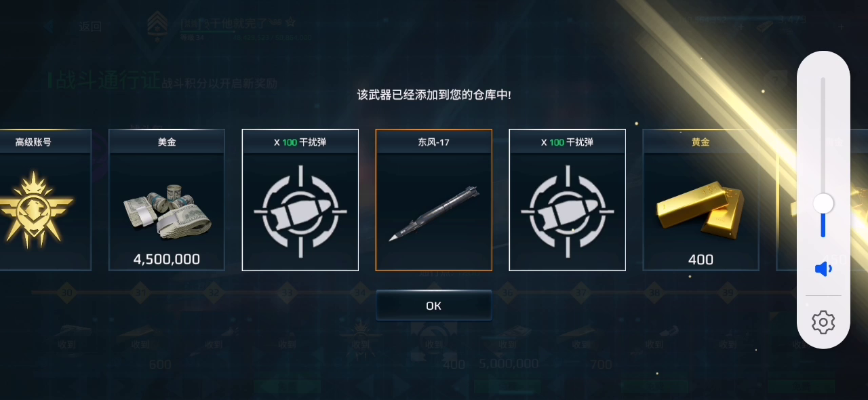Select the right X 100 干扰弹 header

click(568, 142)
